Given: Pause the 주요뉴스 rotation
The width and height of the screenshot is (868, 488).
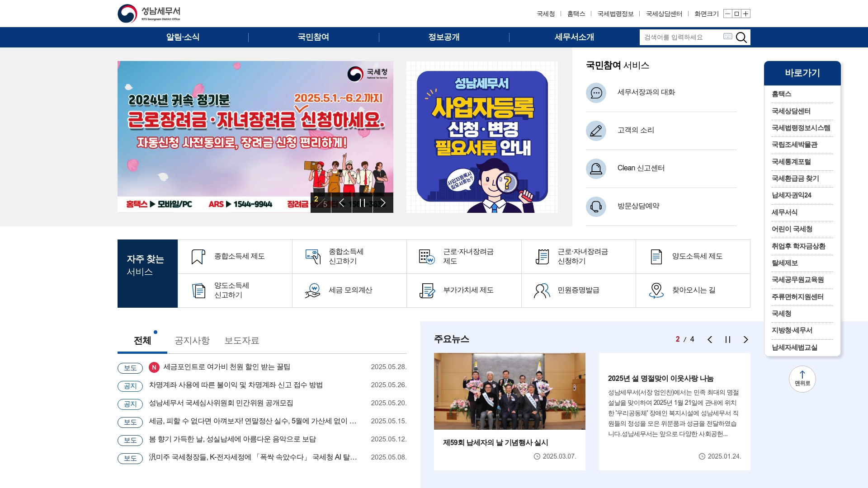Looking at the screenshot, I should coord(728,340).
